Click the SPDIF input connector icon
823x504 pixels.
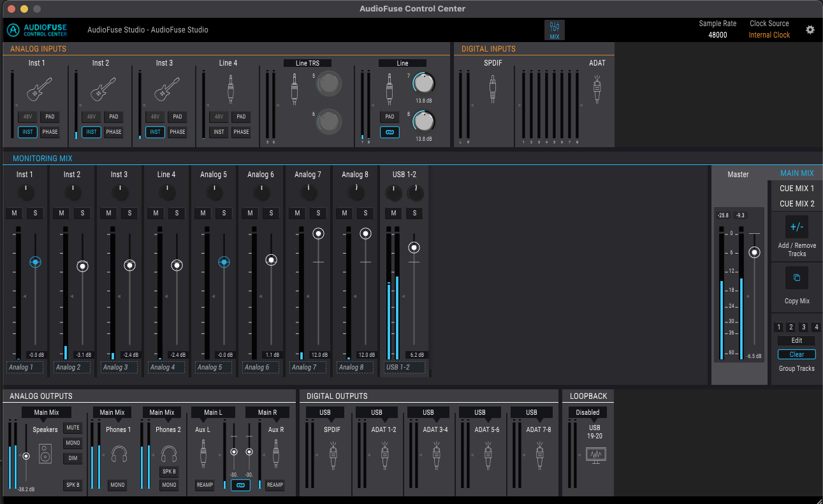(x=492, y=89)
